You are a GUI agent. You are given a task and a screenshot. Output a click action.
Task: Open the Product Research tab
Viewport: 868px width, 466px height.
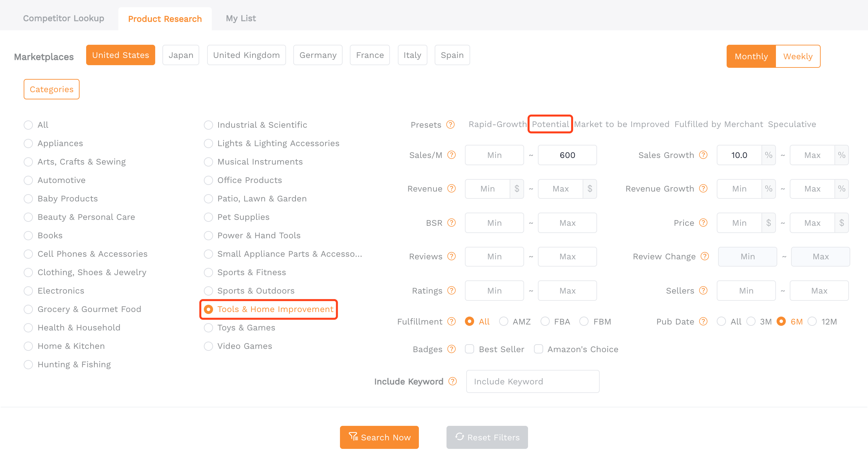pos(165,18)
